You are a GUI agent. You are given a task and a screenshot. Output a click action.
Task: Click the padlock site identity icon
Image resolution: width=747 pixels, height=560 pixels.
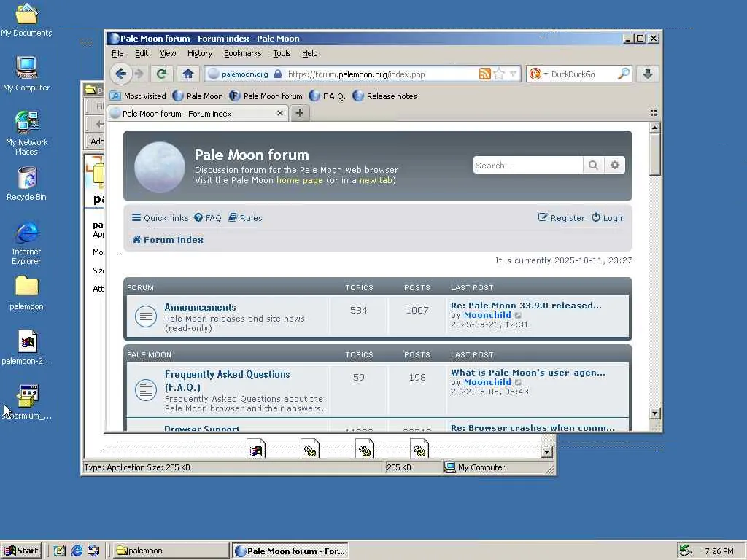point(278,74)
